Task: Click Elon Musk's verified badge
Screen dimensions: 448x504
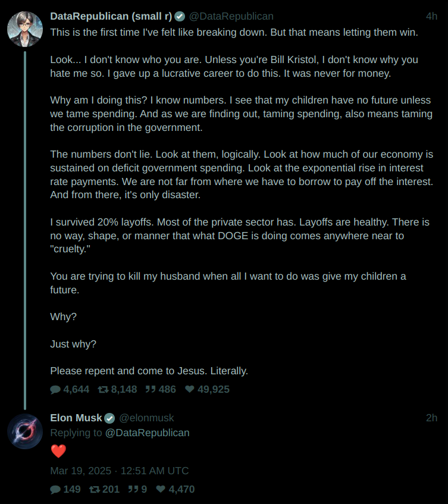Action: [x=109, y=418]
